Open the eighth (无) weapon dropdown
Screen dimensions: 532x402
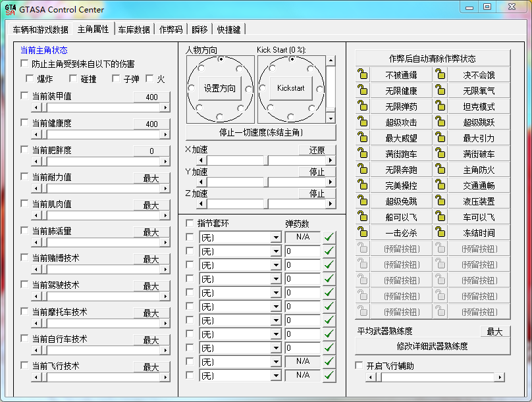click(x=276, y=334)
